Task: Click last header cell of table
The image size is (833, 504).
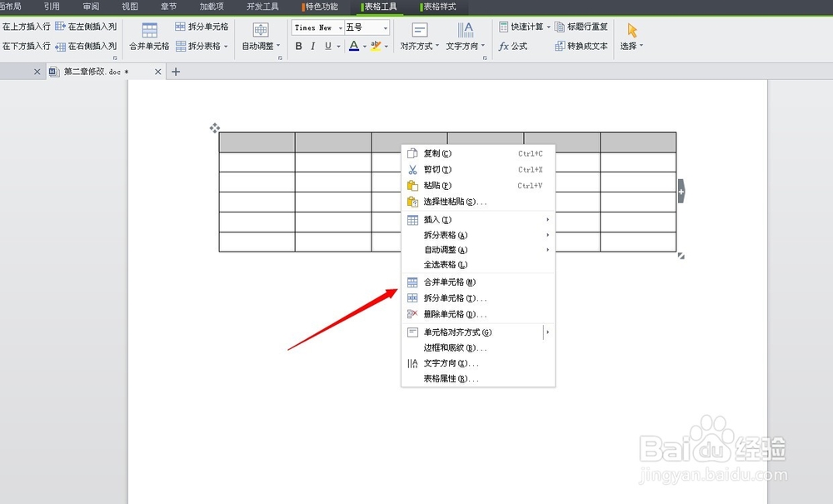Action: point(638,142)
